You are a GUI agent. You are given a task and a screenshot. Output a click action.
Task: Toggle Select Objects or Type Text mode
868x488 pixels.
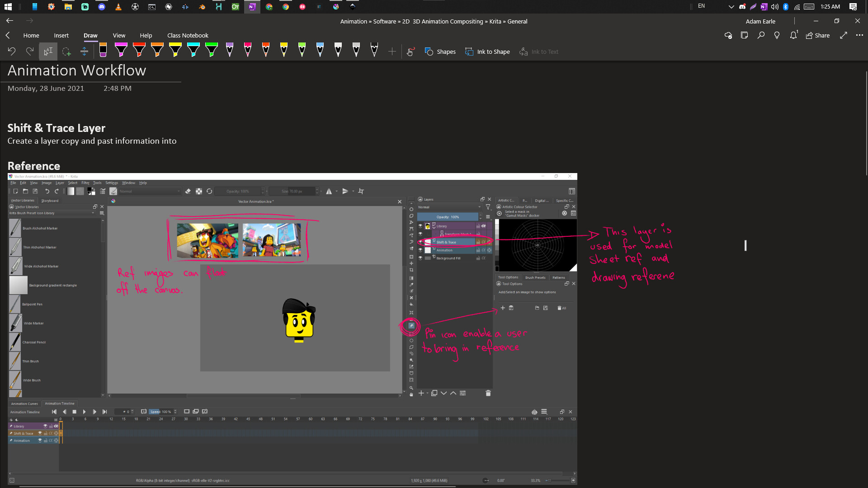(x=48, y=52)
